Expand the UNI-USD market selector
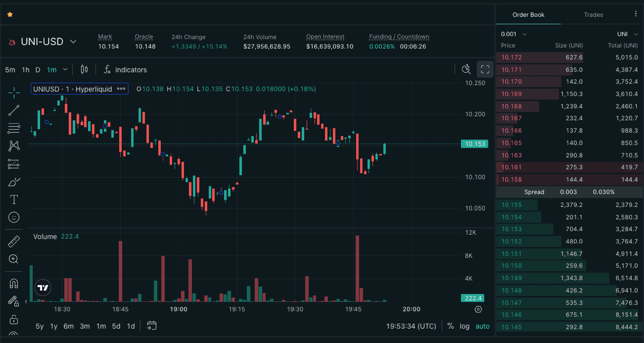This screenshot has width=644, height=343. point(73,42)
